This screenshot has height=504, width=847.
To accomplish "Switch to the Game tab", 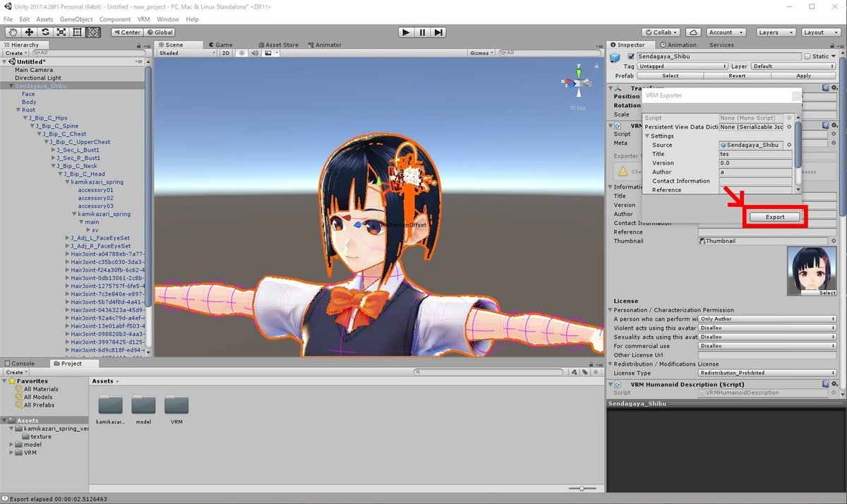I will [x=220, y=44].
